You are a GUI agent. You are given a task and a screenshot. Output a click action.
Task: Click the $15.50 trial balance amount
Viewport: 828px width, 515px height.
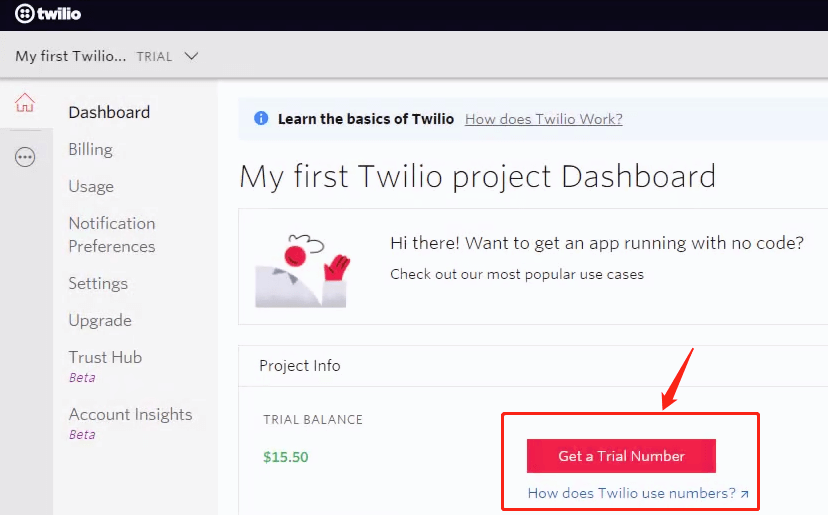(x=286, y=457)
